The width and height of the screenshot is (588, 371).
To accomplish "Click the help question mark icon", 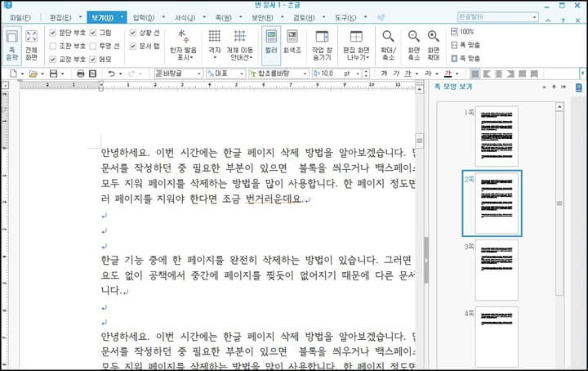I will [x=563, y=20].
